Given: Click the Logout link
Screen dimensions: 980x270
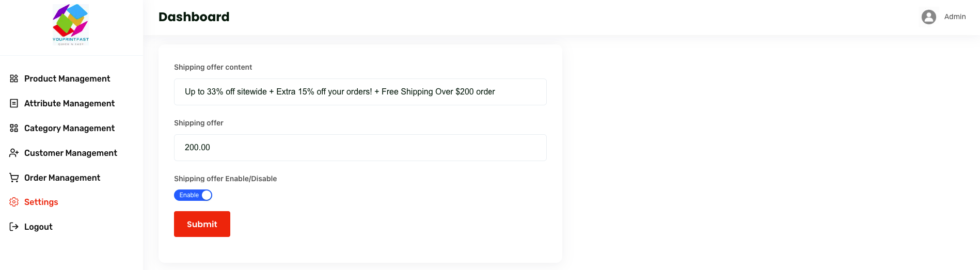Looking at the screenshot, I should 38,227.
